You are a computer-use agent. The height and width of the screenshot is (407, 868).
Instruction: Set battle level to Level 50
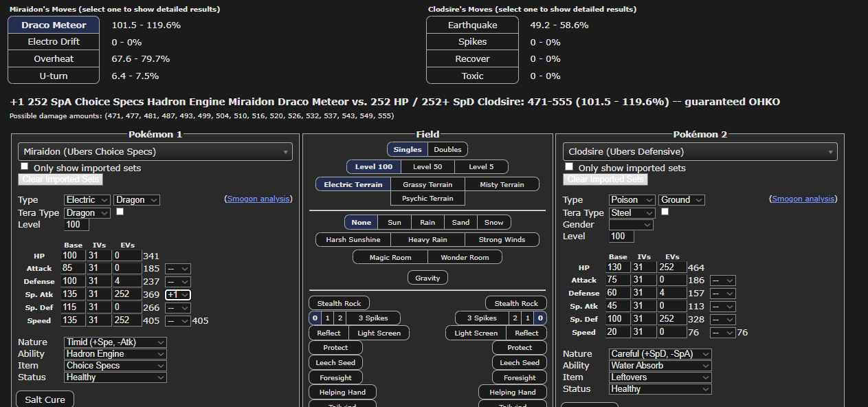point(427,167)
